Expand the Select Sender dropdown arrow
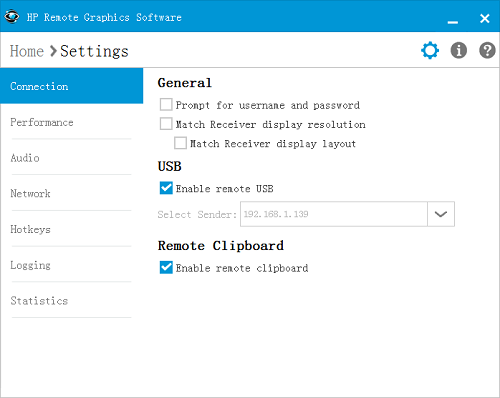Image resolution: width=500 pixels, height=398 pixels. tap(441, 214)
